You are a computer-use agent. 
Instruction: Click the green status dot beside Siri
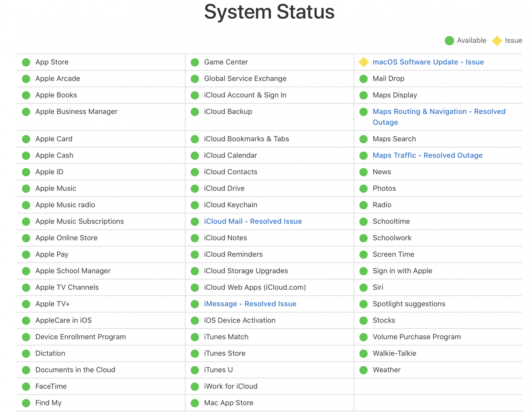pyautogui.click(x=363, y=287)
